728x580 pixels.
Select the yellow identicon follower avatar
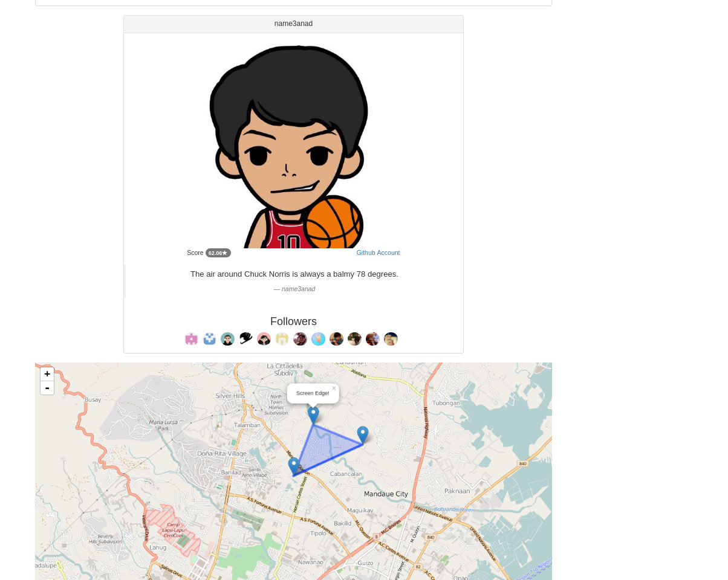click(x=282, y=339)
